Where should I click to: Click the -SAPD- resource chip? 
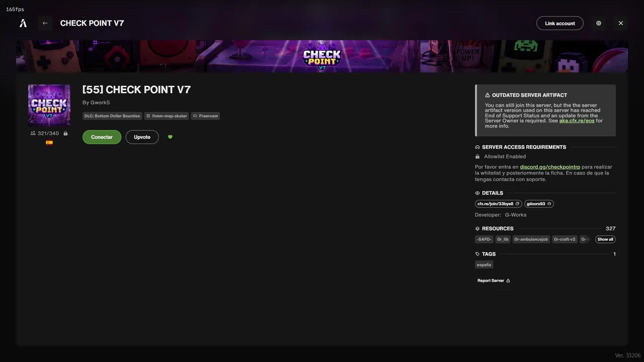(484, 239)
